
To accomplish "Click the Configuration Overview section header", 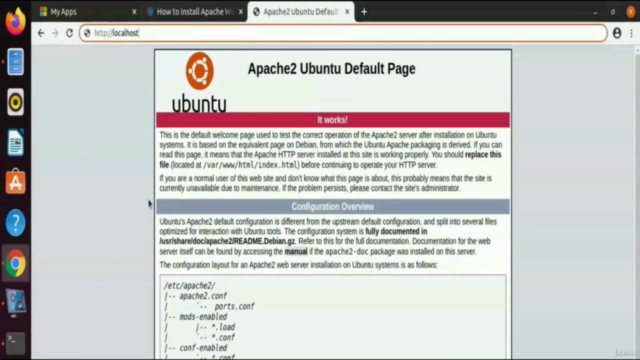I will (x=333, y=207).
